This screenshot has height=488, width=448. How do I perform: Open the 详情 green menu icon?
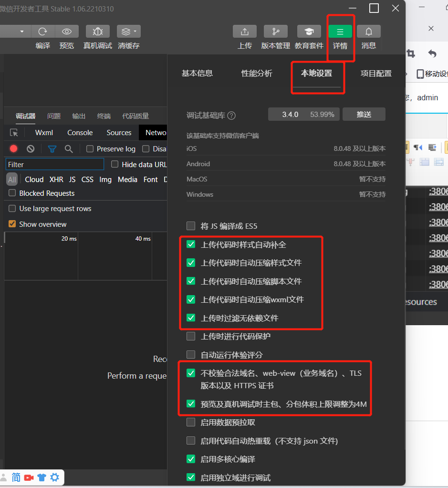[340, 32]
